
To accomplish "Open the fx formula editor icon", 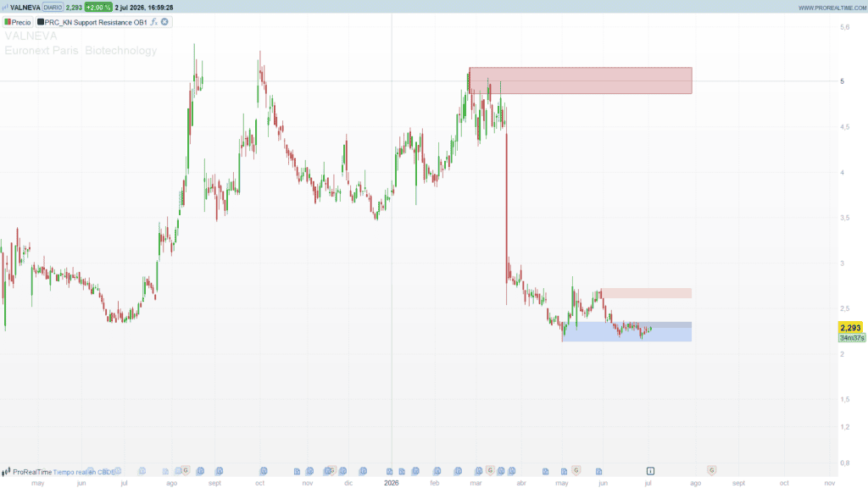I will 154,22.
